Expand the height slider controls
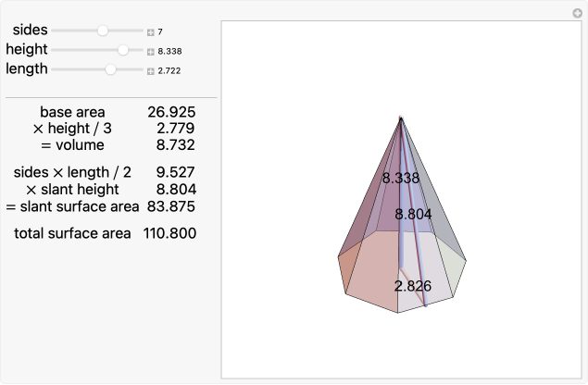Screen dimensions: 588x385 [150, 51]
